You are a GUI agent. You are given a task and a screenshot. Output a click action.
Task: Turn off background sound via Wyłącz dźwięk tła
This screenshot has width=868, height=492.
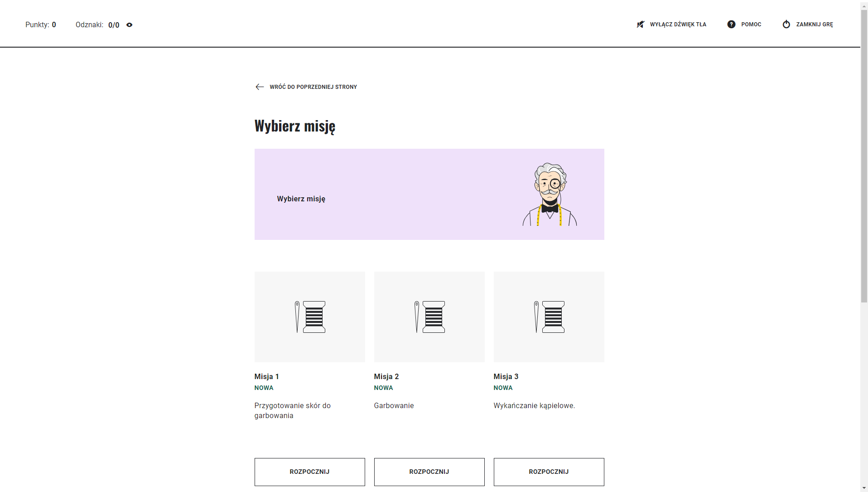[678, 24]
